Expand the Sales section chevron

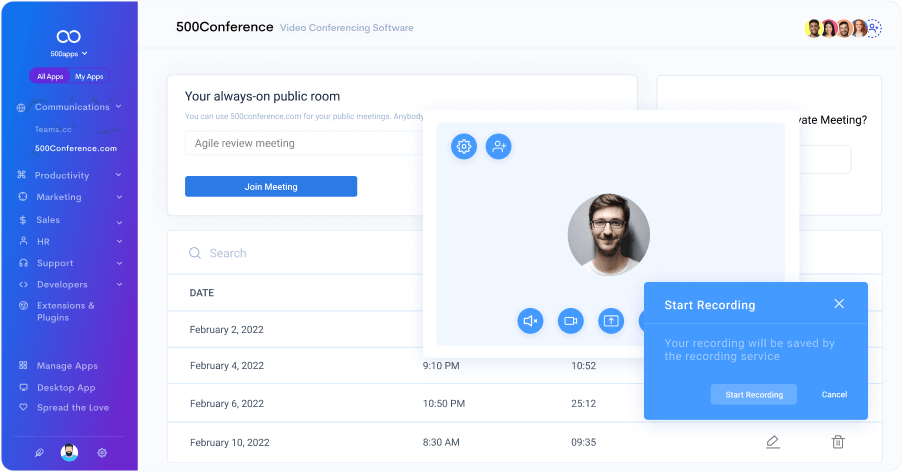click(x=119, y=222)
